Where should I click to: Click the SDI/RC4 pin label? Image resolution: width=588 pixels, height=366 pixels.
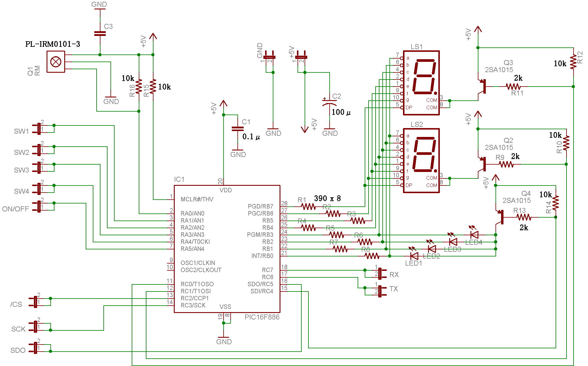pos(262,291)
